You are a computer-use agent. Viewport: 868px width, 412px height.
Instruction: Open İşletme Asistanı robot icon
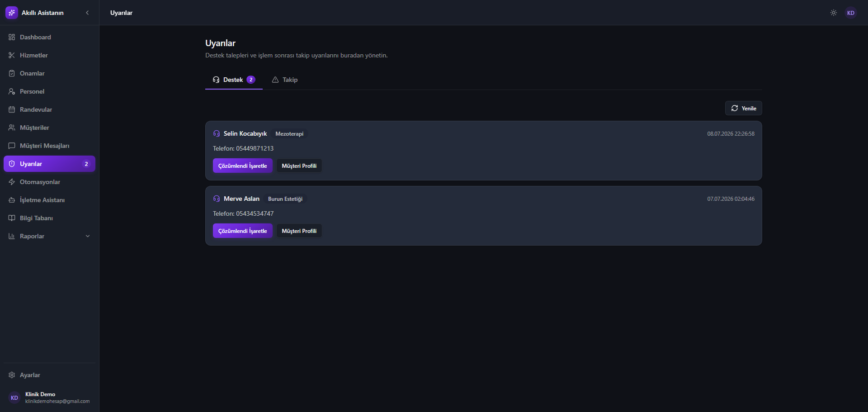[12, 200]
